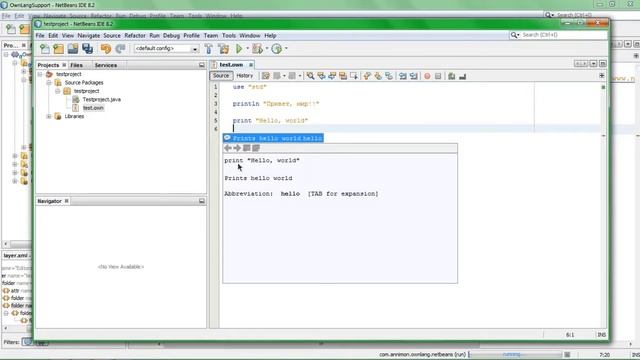640x360 pixels.
Task: Toggle History view button
Action: pos(244,76)
